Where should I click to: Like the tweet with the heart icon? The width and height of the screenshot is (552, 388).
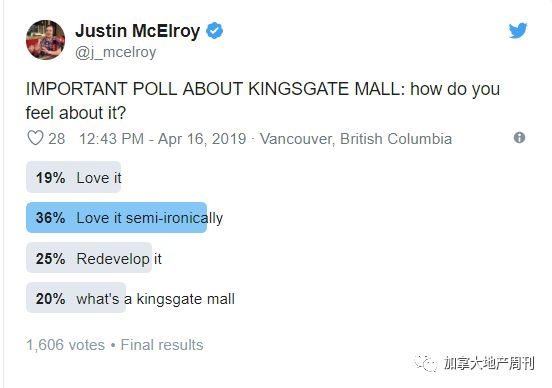click(35, 138)
